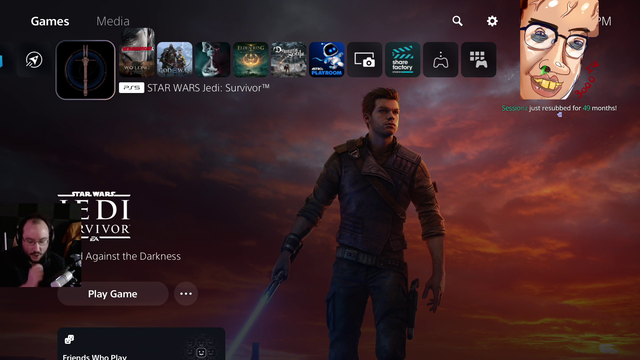Click the cartoon face alert image
The image size is (640, 360).
point(560,50)
